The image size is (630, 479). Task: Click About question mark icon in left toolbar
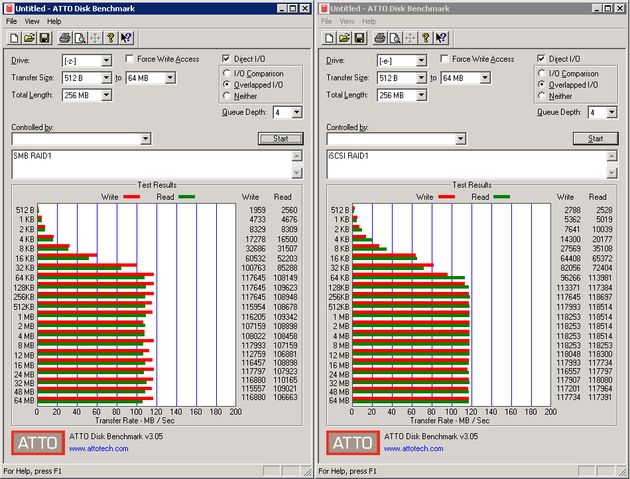110,38
